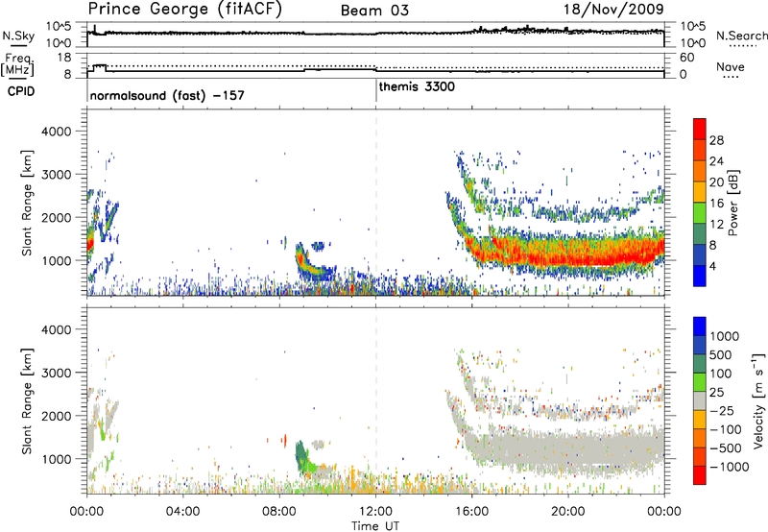768x532 pixels.
Task: Click the 'Beam 03' heading
Action: [374, 11]
